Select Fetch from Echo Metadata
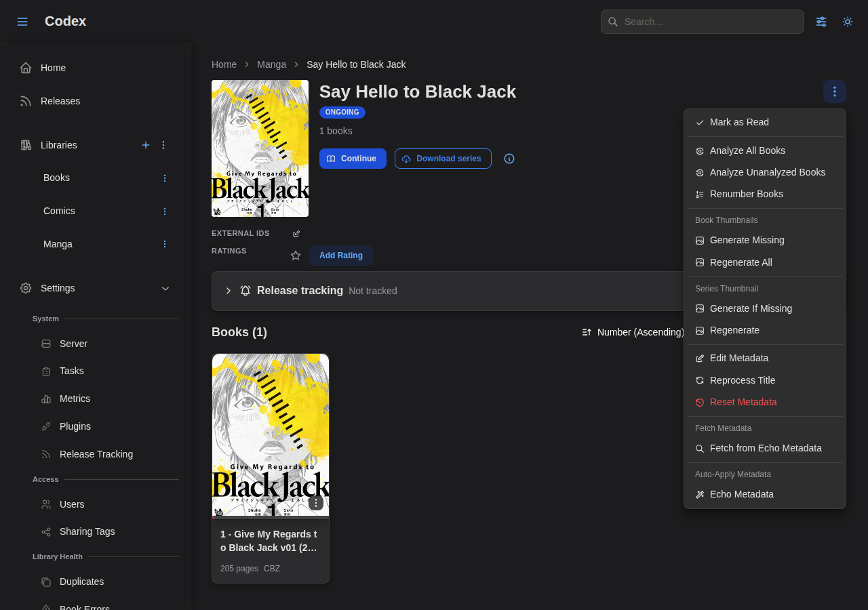868x610 pixels. pyautogui.click(x=765, y=449)
